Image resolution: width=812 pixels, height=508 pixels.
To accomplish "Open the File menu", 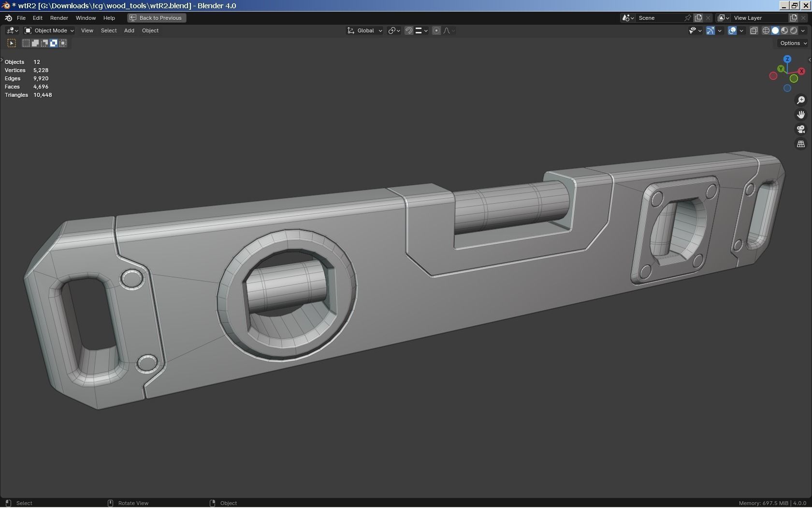I will 21,18.
